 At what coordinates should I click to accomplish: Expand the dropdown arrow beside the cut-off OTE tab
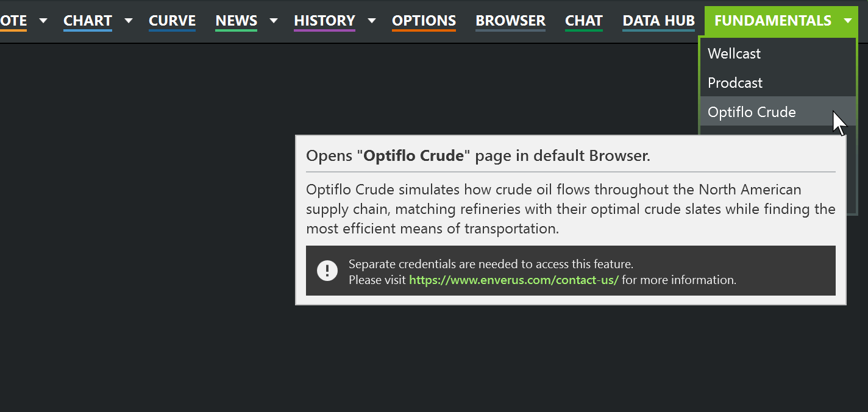click(43, 21)
